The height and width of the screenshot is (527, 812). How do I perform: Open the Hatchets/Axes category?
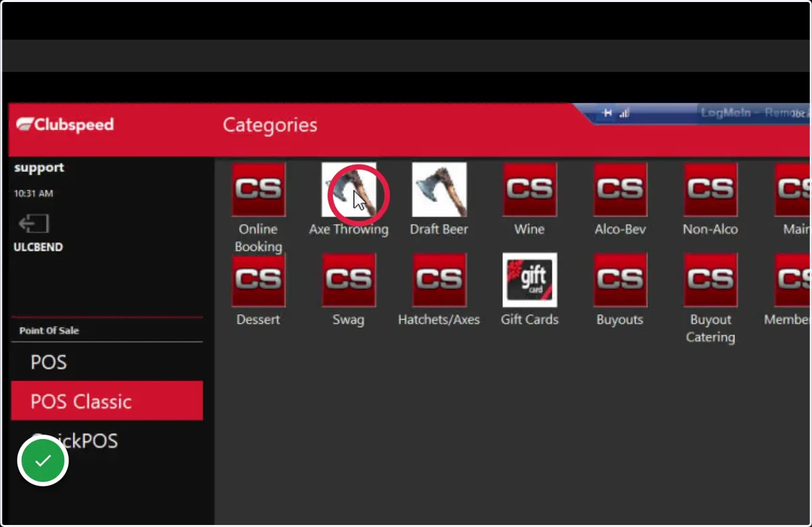point(439,280)
